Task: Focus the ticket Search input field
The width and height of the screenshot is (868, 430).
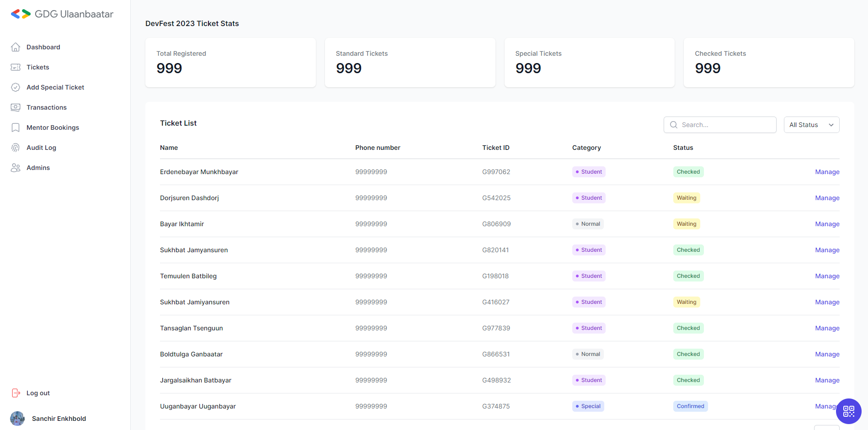Action: (720, 125)
